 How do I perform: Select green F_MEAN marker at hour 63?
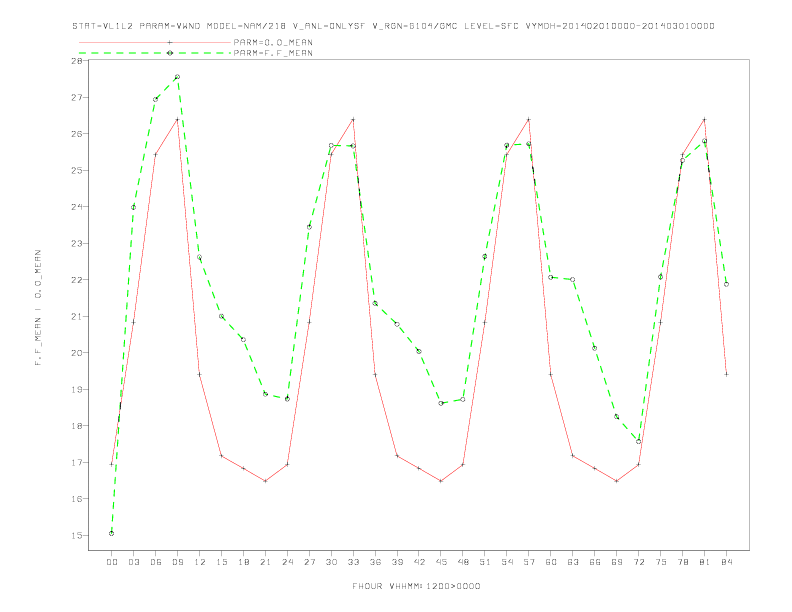pos(573,280)
